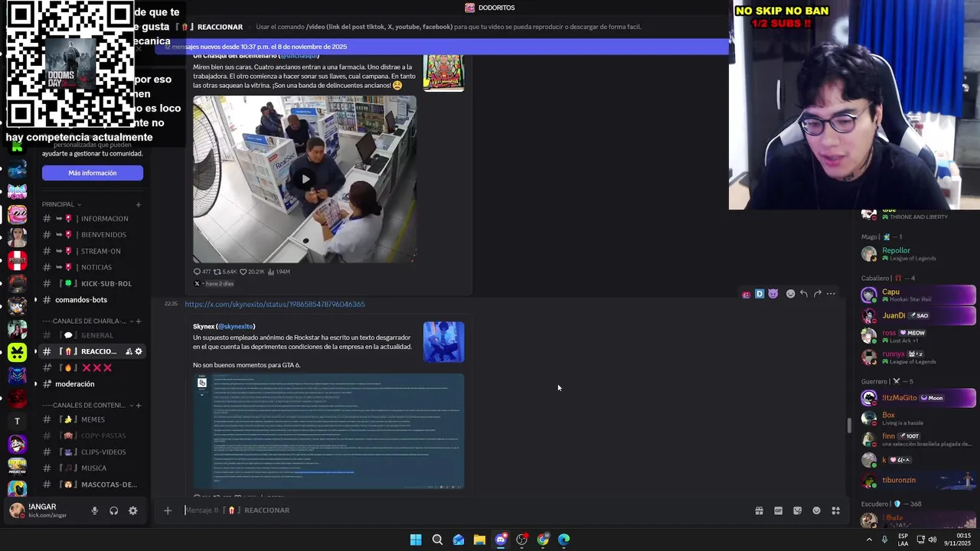Open the MEMES channel
980x551 pixels.
(92, 419)
